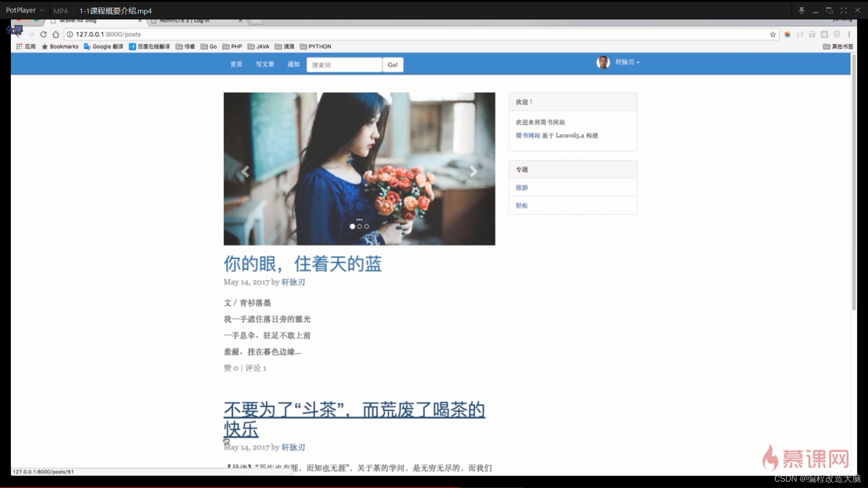Click the PotPlayer fullscreen icon

coord(844,10)
